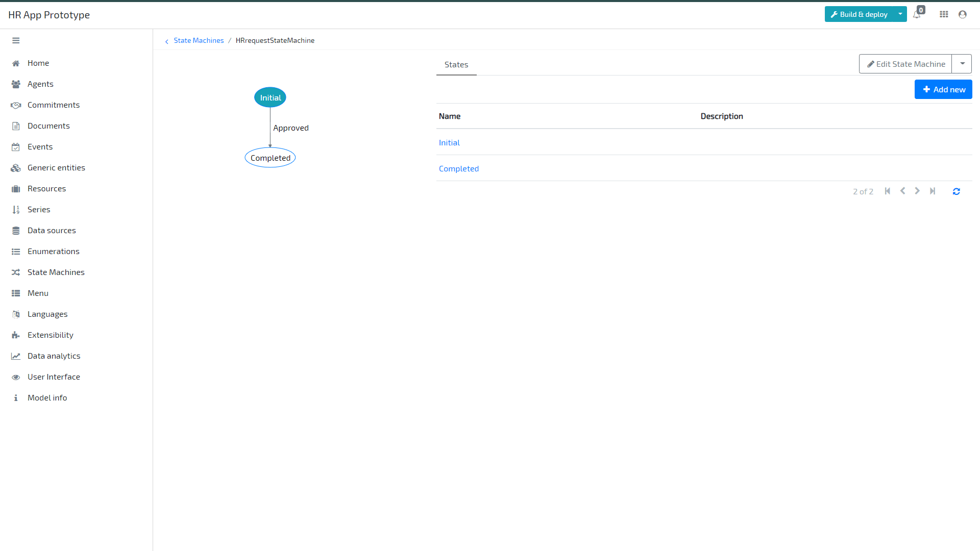
Task: Click the HR App Prototype title
Action: pyautogui.click(x=49, y=15)
